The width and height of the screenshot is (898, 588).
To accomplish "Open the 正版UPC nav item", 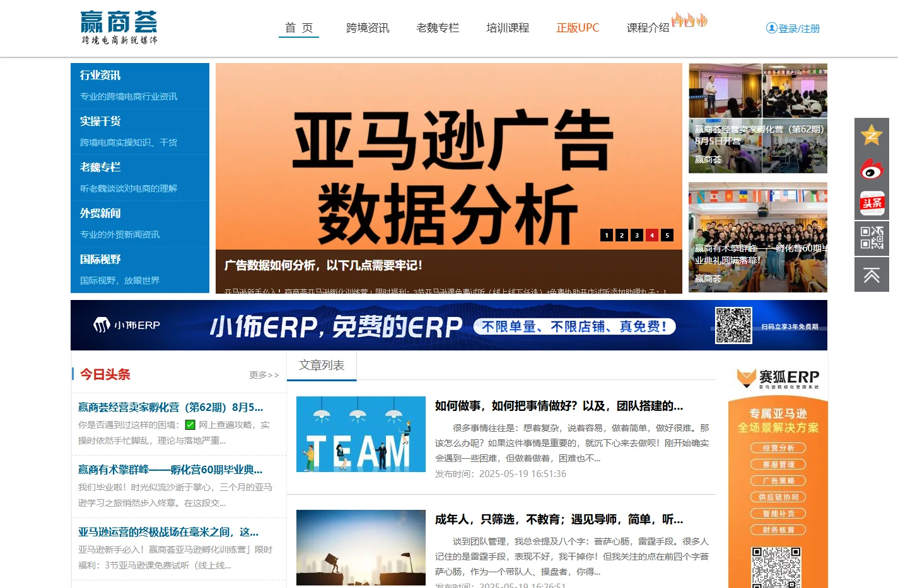I will point(578,28).
